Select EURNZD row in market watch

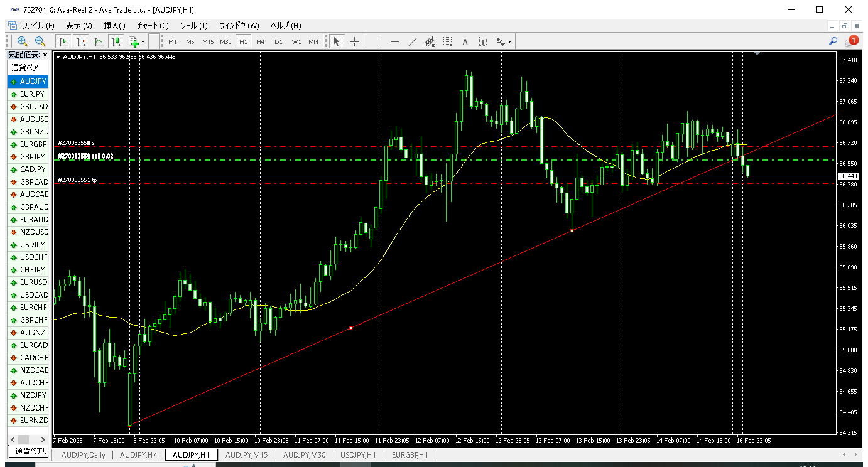pos(28,421)
